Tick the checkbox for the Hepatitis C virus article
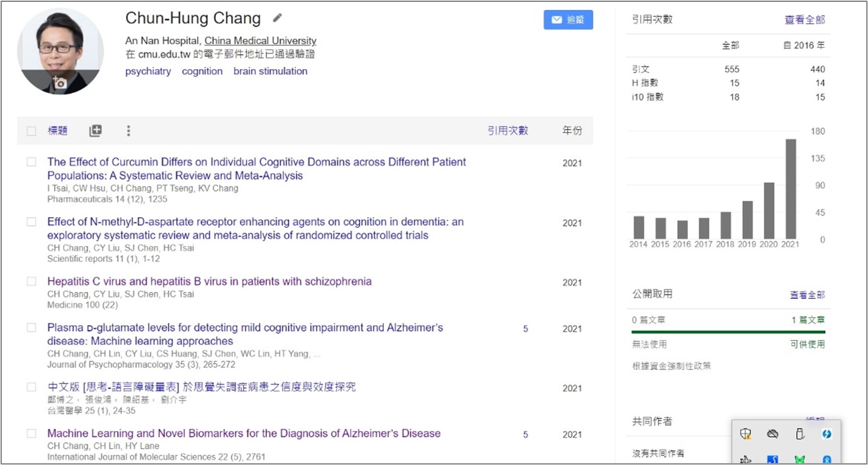 point(31,281)
